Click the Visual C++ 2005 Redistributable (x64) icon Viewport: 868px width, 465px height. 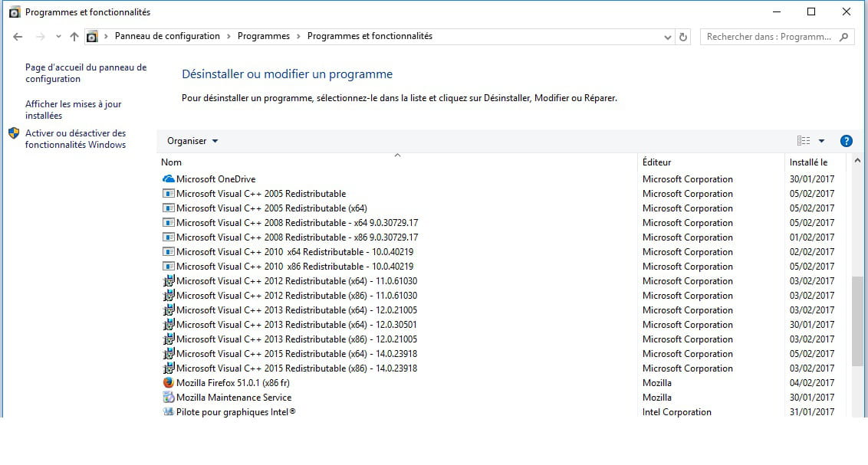pyautogui.click(x=168, y=208)
